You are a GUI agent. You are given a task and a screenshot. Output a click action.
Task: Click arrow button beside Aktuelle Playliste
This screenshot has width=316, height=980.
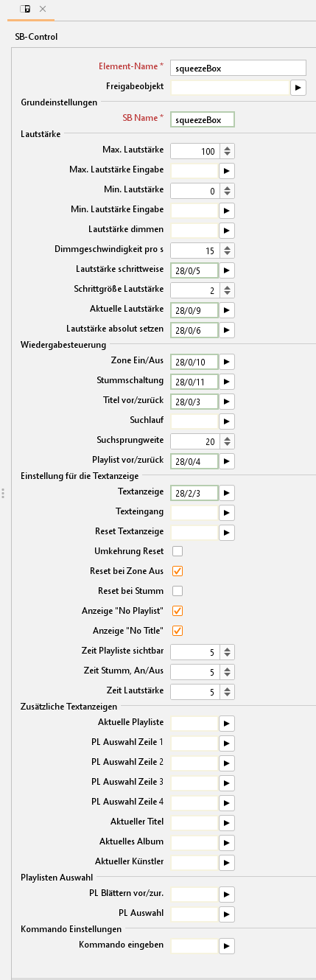pos(227,723)
